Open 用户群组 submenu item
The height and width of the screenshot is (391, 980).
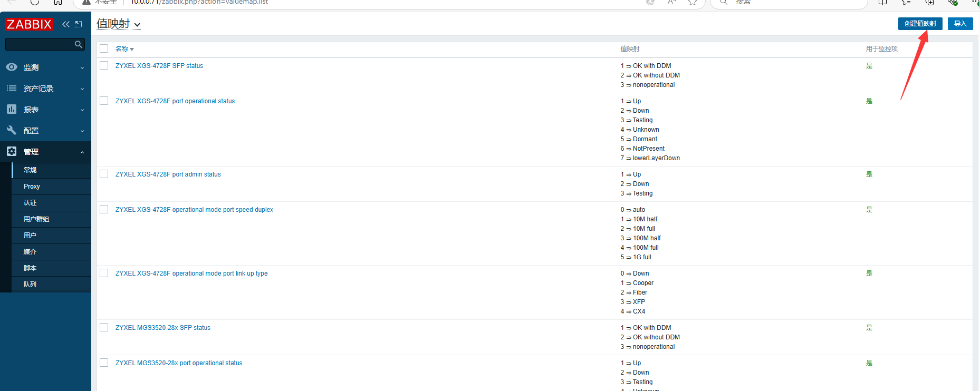pos(51,219)
